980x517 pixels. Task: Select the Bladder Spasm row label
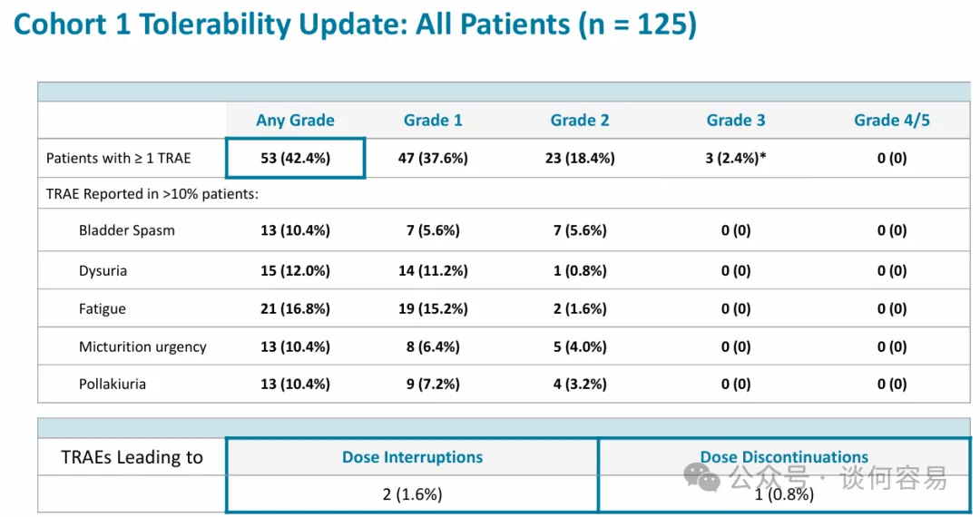click(x=127, y=230)
